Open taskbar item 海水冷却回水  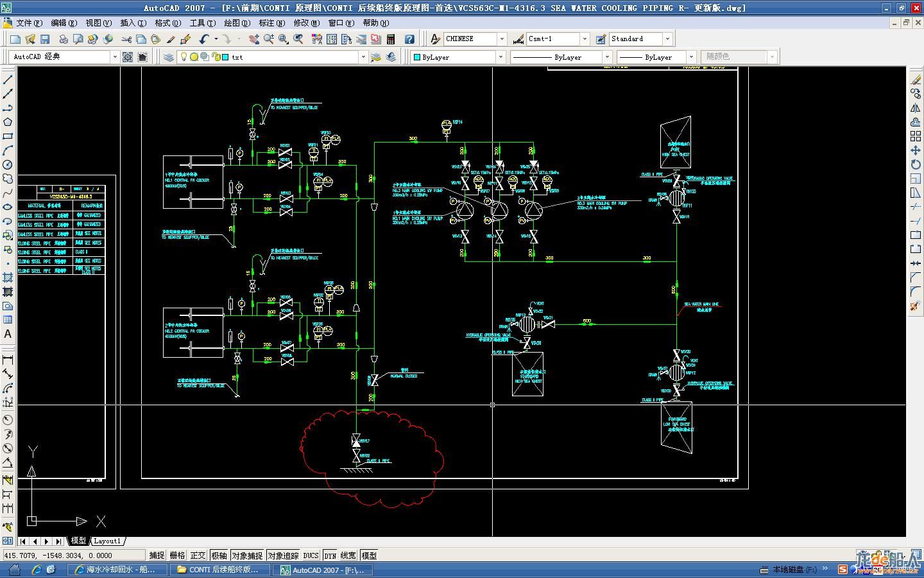tap(117, 570)
